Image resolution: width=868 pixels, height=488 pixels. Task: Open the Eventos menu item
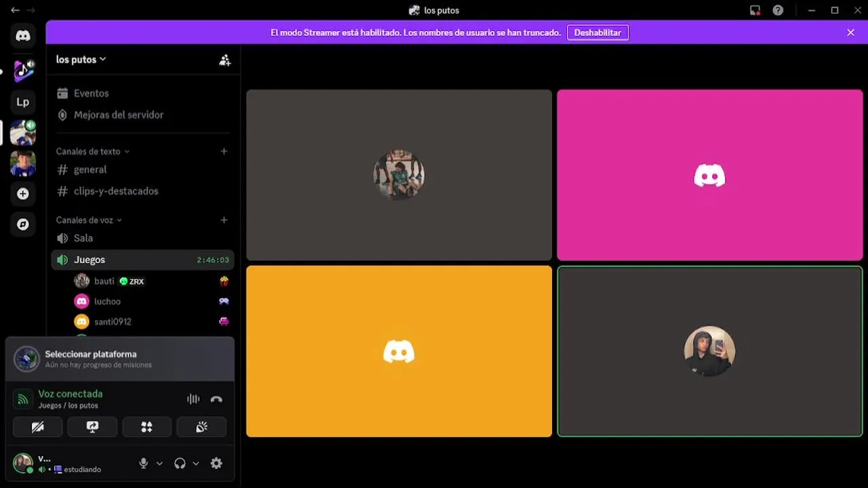[x=142, y=93]
